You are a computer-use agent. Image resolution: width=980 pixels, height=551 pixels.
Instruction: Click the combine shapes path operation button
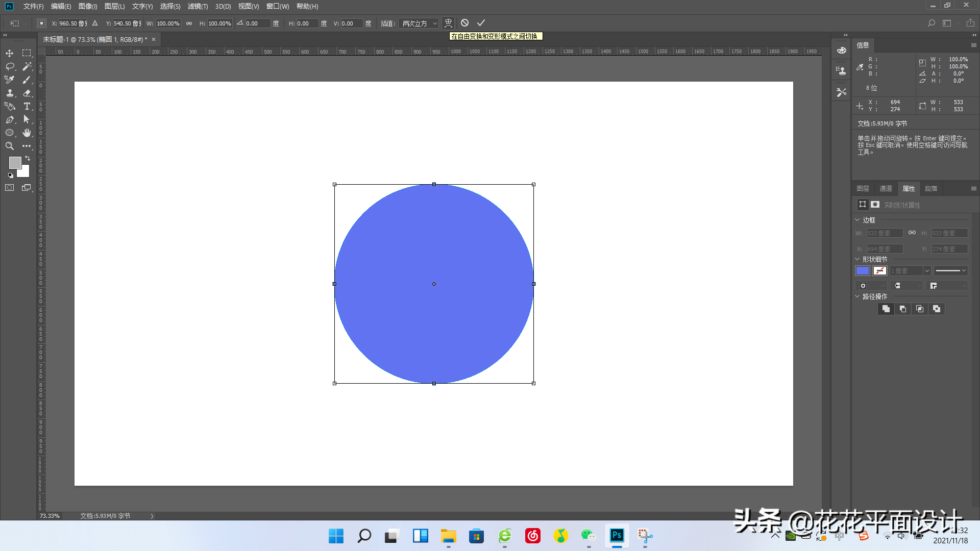coord(886,309)
